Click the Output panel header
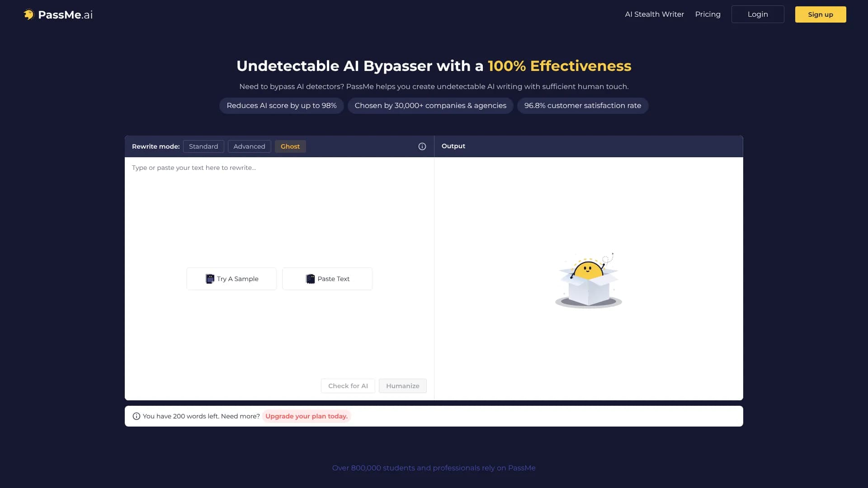This screenshot has height=488, width=868. (453, 146)
